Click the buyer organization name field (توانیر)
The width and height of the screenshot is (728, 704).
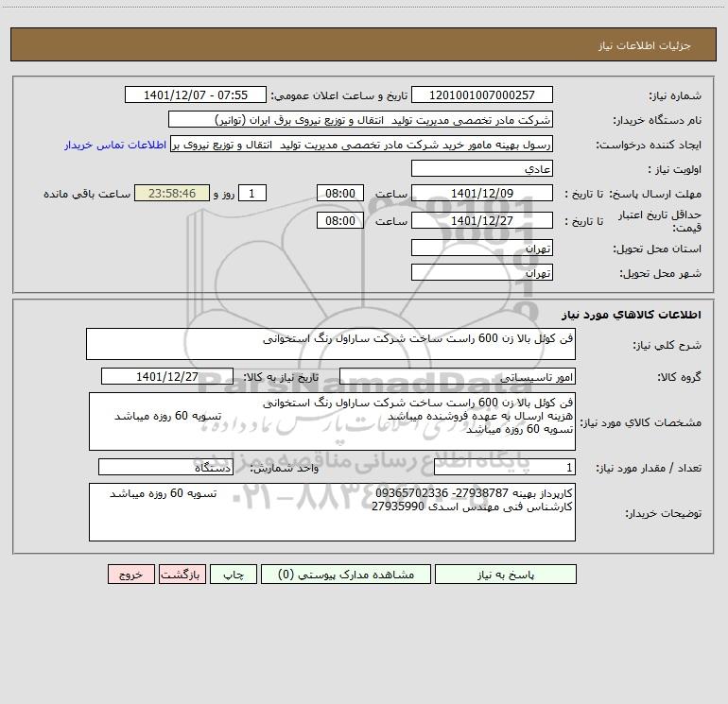click(360, 119)
